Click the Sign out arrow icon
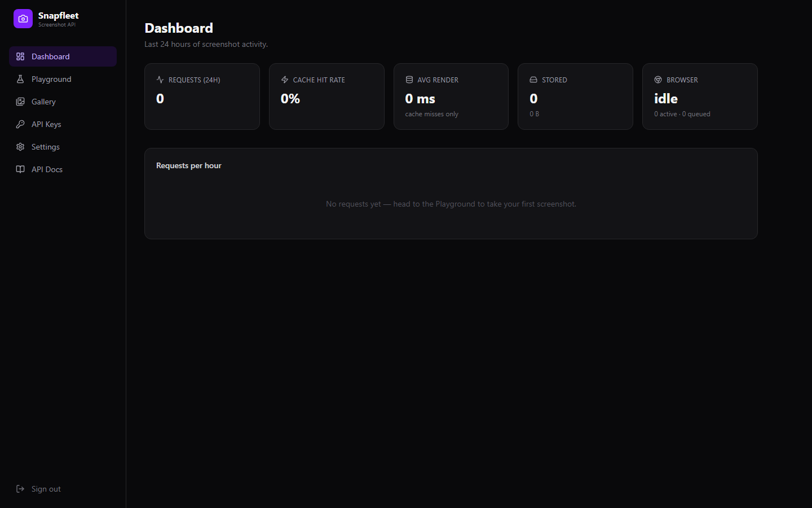This screenshot has width=812, height=508. point(20,489)
